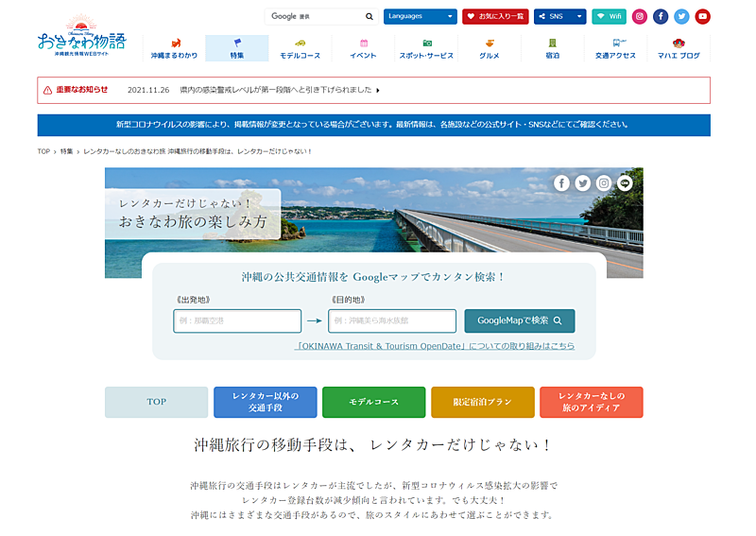This screenshot has width=756, height=536.
Task: Open the Instagram icon in top header
Action: [x=640, y=16]
